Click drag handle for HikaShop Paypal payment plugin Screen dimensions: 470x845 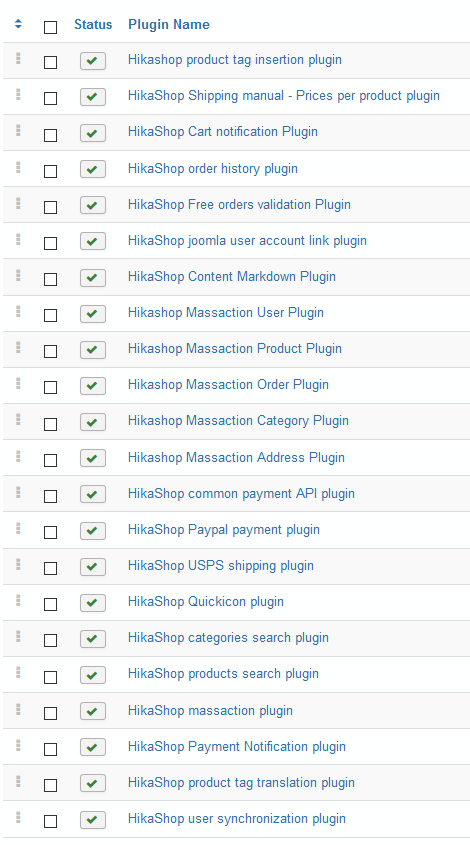18,528
